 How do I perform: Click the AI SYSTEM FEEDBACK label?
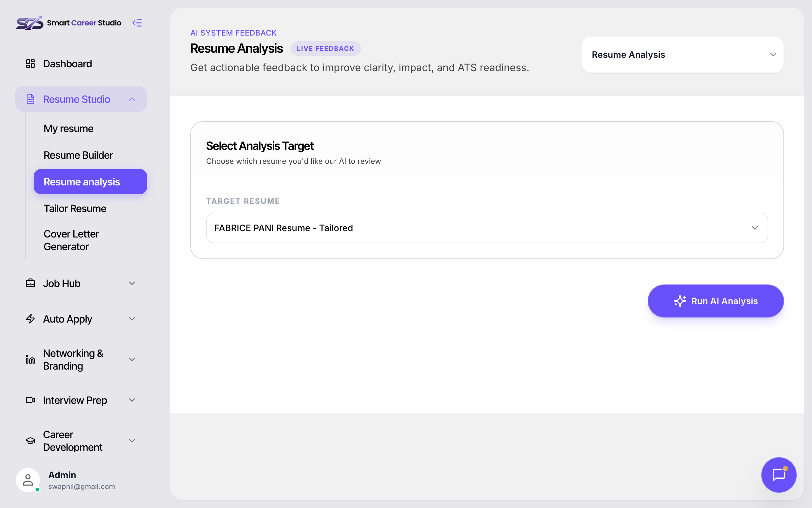coord(233,33)
